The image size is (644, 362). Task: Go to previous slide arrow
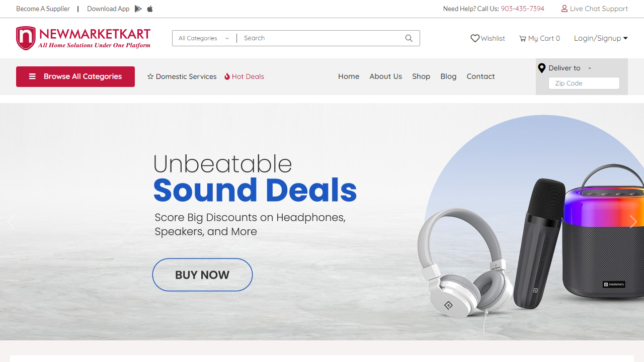pyautogui.click(x=11, y=222)
